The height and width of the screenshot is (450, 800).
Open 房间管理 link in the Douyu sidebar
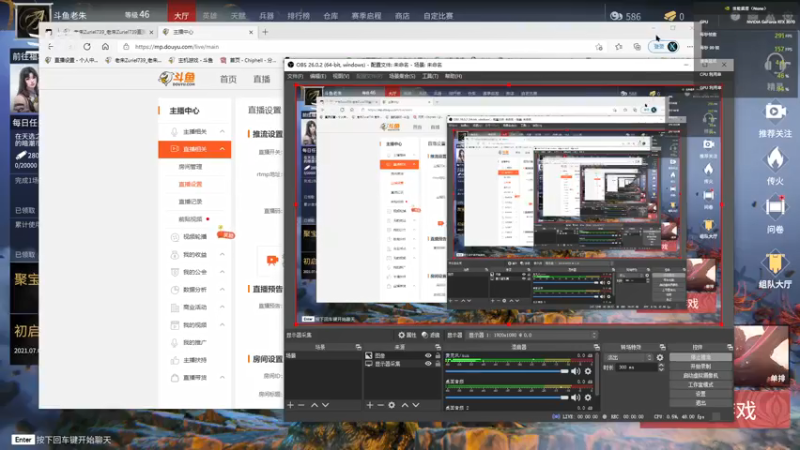[190, 167]
